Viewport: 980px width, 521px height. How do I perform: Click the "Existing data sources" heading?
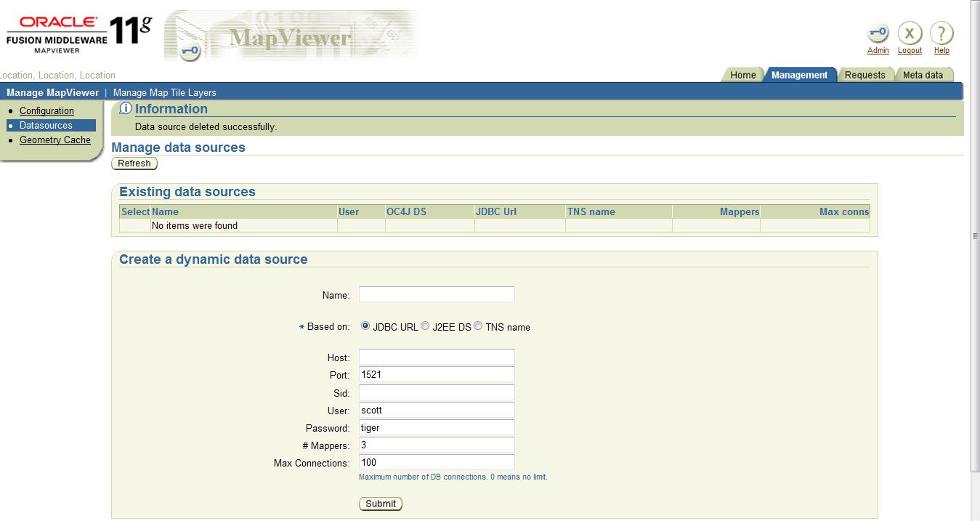pyautogui.click(x=187, y=192)
